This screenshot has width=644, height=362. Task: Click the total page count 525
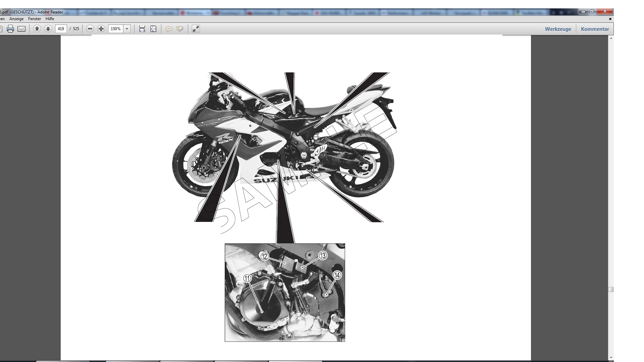pos(76,29)
